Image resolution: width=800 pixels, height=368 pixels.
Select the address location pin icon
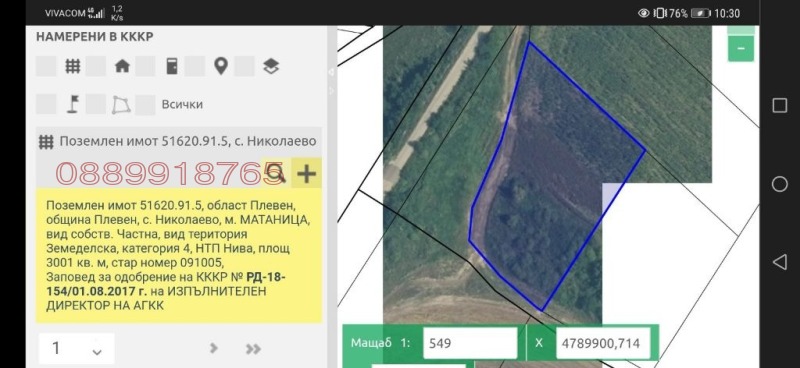tap(221, 66)
